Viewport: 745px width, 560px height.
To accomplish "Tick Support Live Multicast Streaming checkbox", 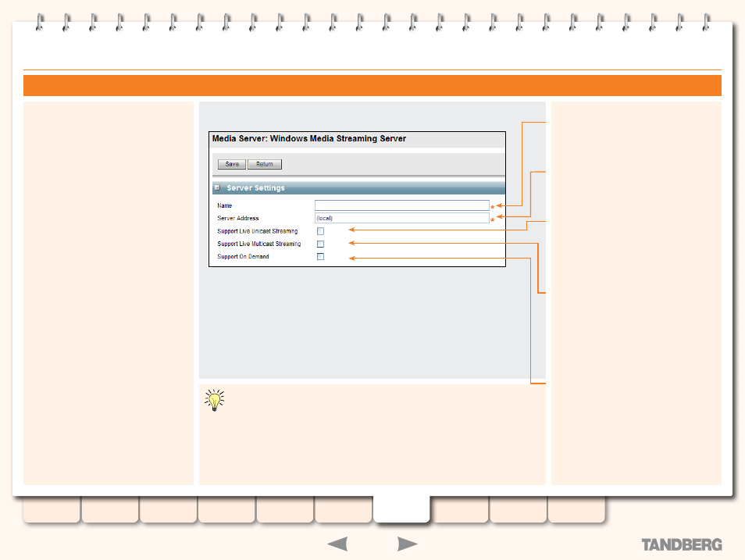I will (x=321, y=244).
